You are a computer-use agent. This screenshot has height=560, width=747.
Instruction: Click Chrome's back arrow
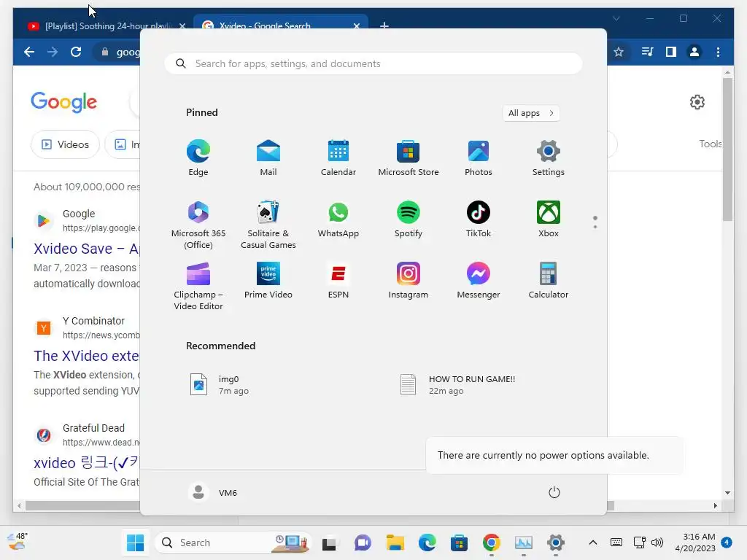pyautogui.click(x=29, y=52)
